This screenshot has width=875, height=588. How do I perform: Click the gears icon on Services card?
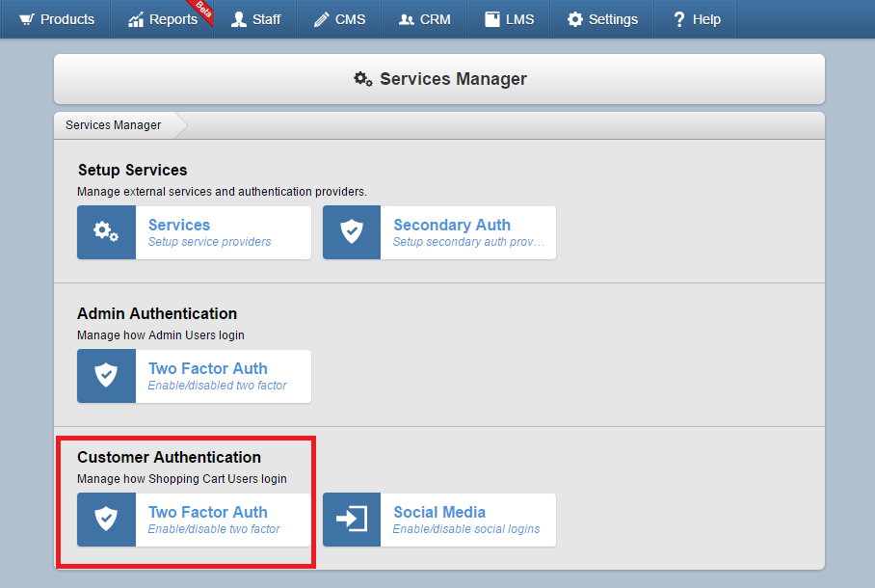106,231
